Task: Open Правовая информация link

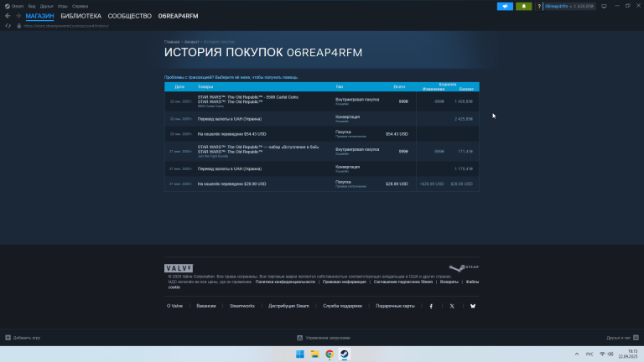Action: pyautogui.click(x=344, y=282)
